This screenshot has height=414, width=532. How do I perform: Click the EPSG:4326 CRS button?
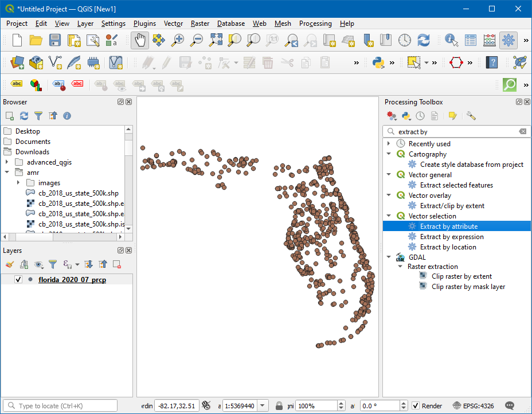474,406
